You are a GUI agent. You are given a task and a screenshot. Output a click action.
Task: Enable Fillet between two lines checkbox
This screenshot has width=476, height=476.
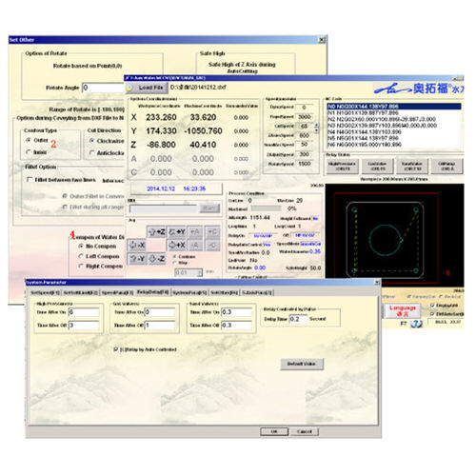coord(30,180)
